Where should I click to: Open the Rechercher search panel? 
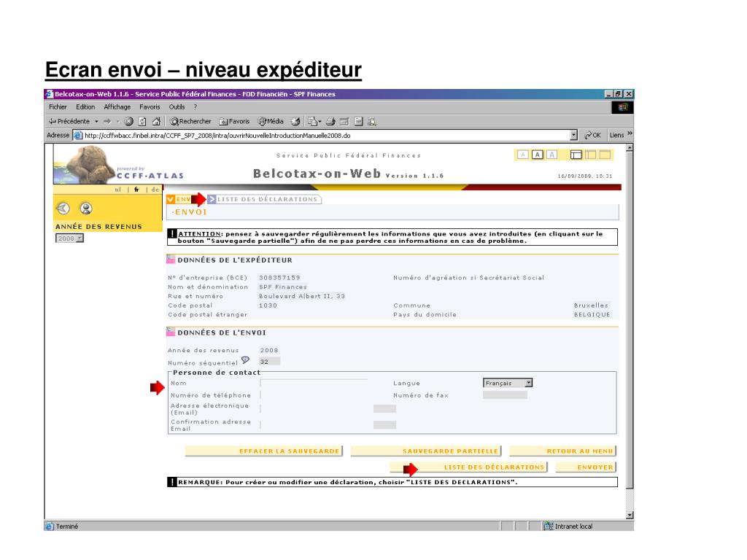coord(190,122)
